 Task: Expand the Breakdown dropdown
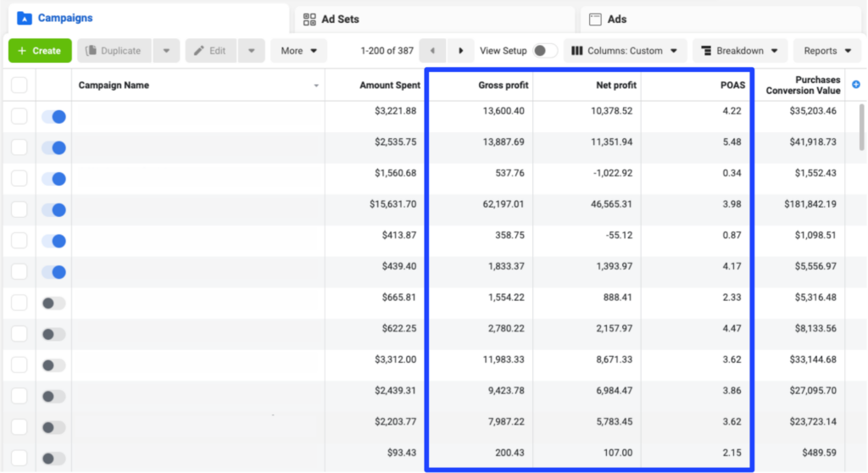tap(740, 50)
